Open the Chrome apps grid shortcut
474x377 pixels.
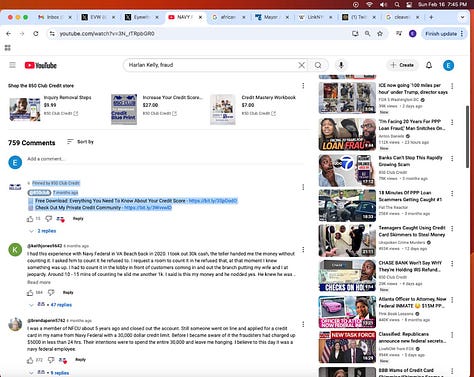(8, 48)
